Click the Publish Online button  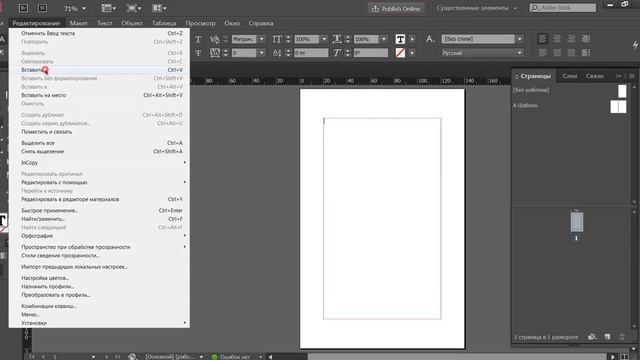coord(396,9)
